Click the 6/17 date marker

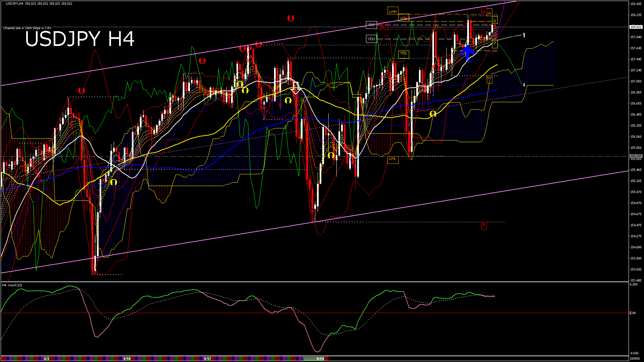[208, 359]
